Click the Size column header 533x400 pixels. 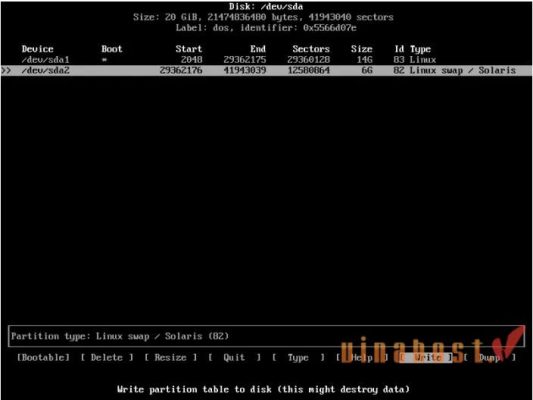coord(362,49)
